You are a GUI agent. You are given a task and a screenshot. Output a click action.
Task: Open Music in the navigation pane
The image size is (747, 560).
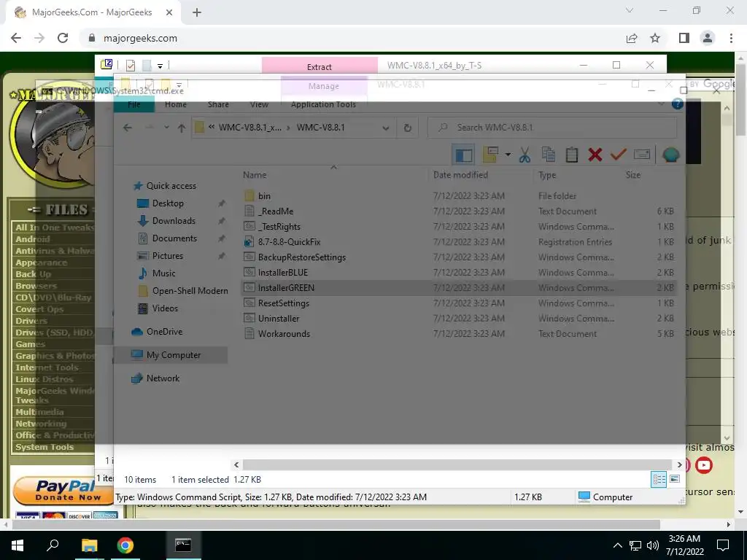pos(163,273)
